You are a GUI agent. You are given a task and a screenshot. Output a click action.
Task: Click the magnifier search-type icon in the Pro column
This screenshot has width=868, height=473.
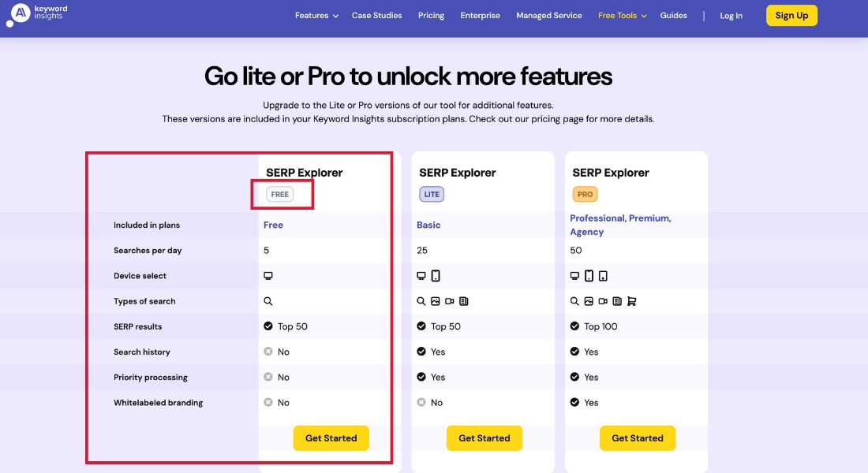[574, 301]
